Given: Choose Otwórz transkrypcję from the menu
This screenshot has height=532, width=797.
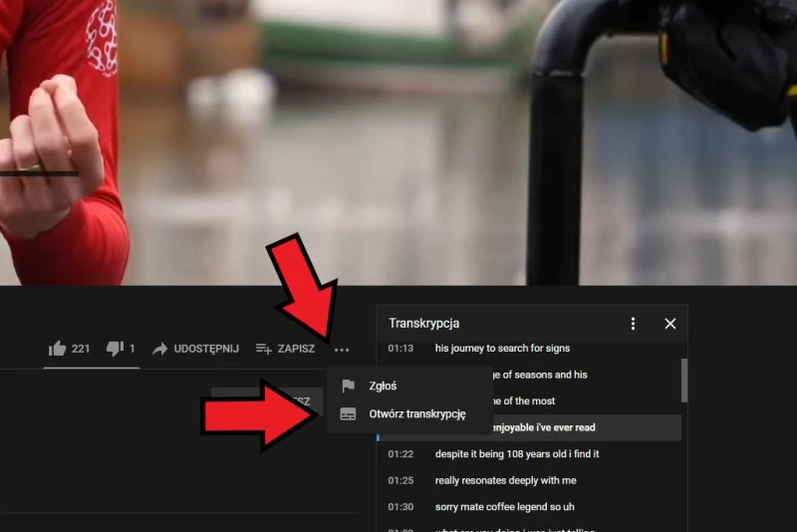Looking at the screenshot, I should pyautogui.click(x=416, y=414).
